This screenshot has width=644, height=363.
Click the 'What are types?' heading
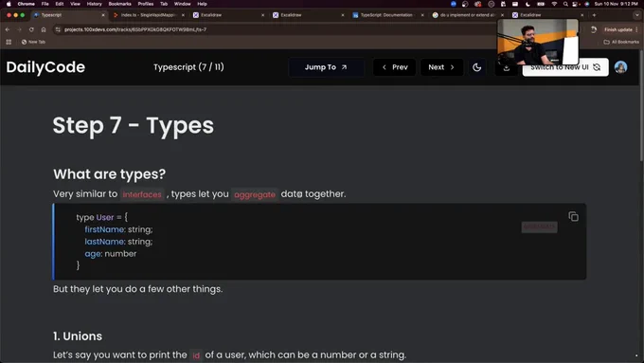coord(109,173)
